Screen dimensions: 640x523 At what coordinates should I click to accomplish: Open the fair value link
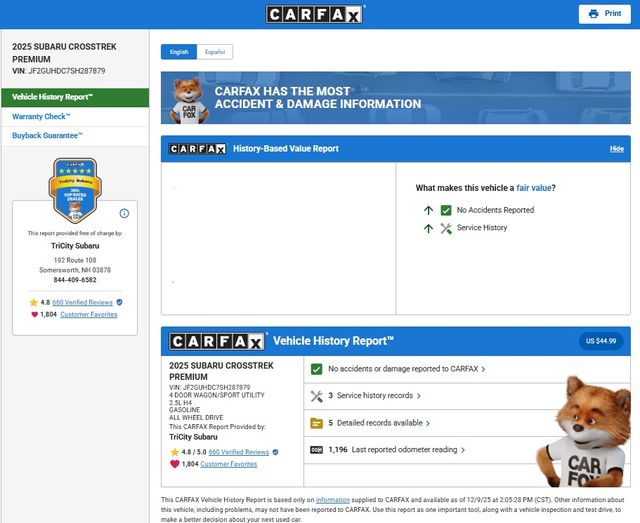coord(533,188)
